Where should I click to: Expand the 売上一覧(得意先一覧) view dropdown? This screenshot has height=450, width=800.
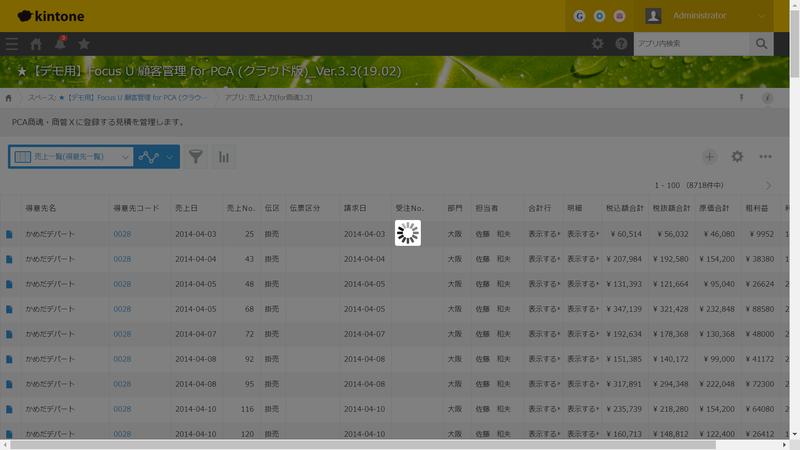pos(71,157)
